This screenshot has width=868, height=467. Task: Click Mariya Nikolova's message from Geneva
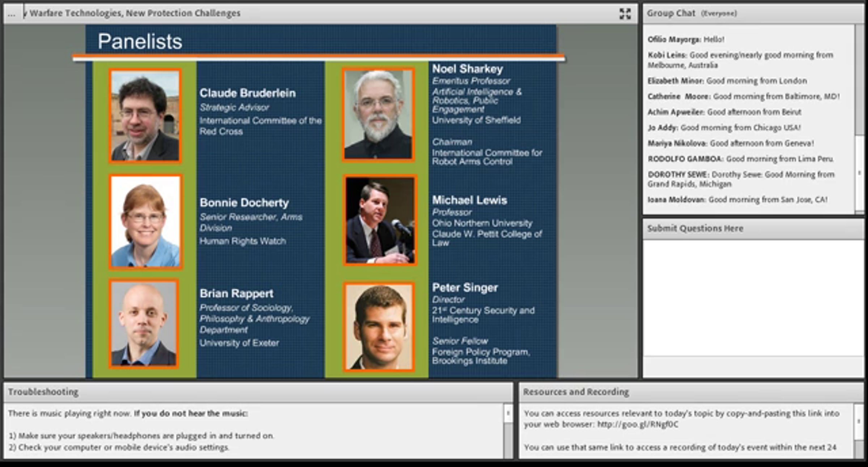point(731,143)
